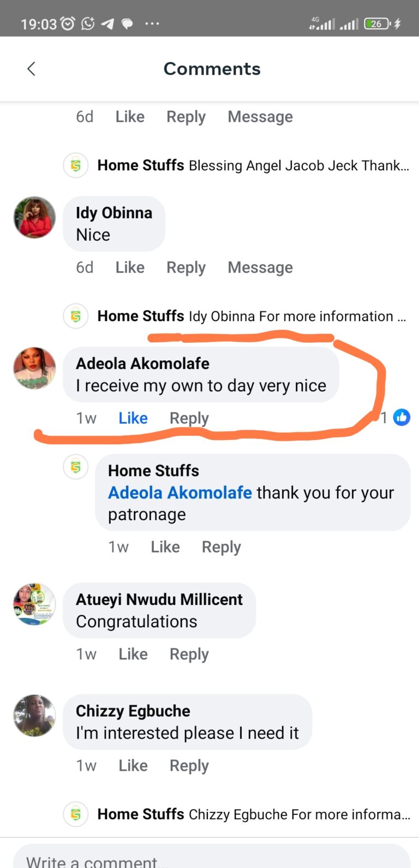Open Atueyi Nwudu Millicent's name link
The width and height of the screenshot is (419, 868).
pos(159,599)
